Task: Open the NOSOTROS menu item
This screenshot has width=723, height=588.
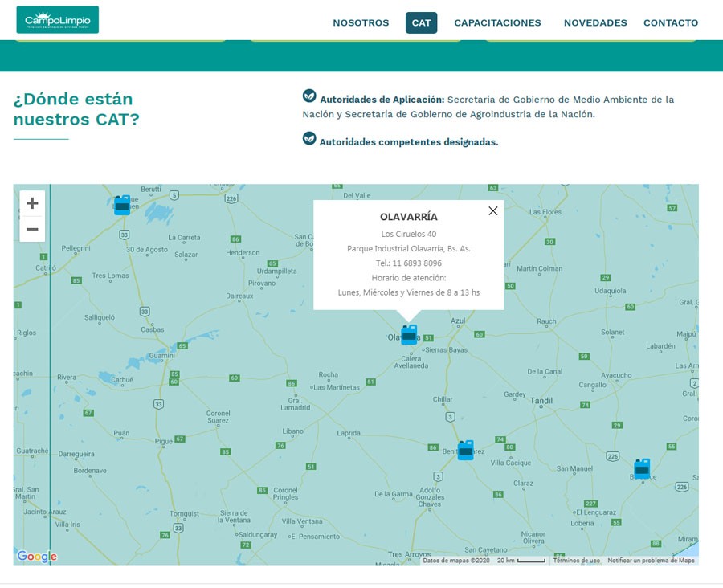Action: click(x=361, y=22)
